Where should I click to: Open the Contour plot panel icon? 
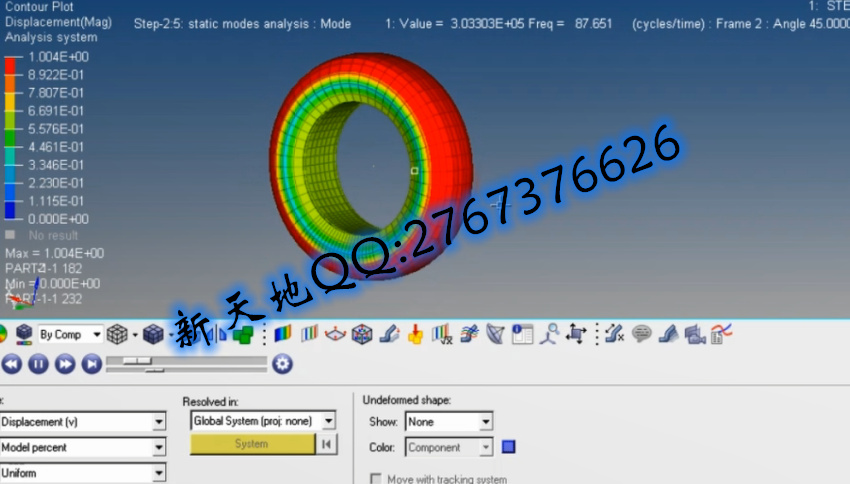[283, 334]
